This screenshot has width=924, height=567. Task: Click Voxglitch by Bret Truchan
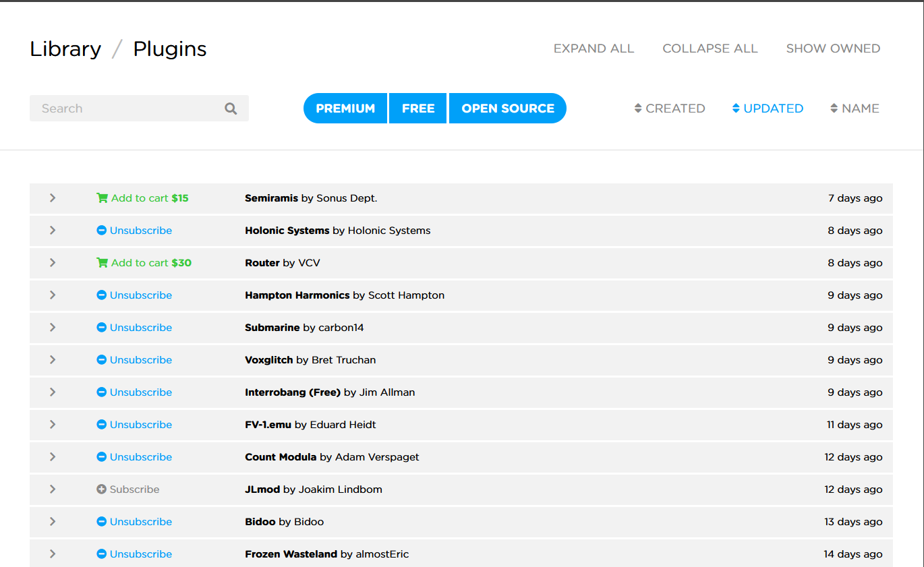pyautogui.click(x=310, y=360)
